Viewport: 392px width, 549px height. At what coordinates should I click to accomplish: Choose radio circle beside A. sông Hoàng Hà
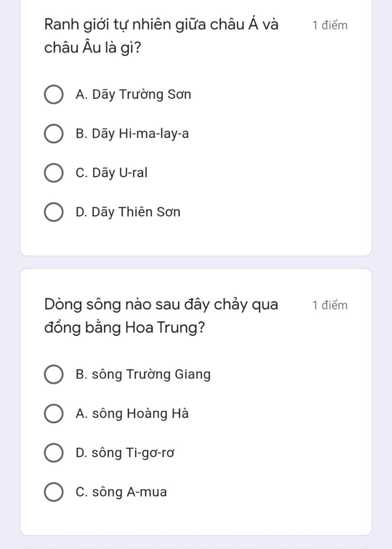(54, 413)
